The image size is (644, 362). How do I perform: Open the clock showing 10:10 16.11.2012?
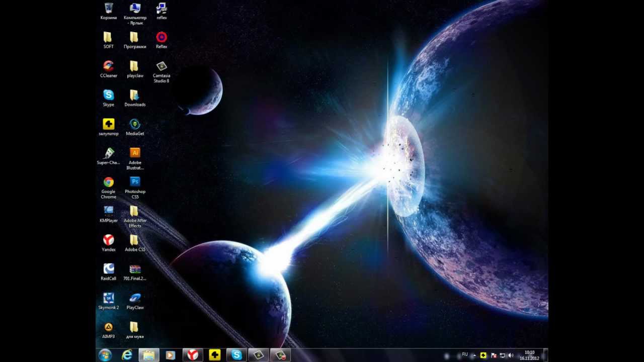pyautogui.click(x=529, y=355)
